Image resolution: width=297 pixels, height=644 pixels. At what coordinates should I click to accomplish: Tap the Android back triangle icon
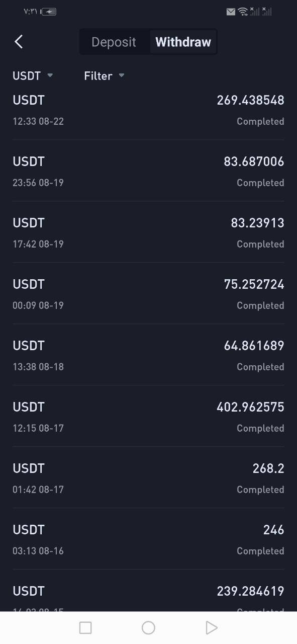coord(212,627)
